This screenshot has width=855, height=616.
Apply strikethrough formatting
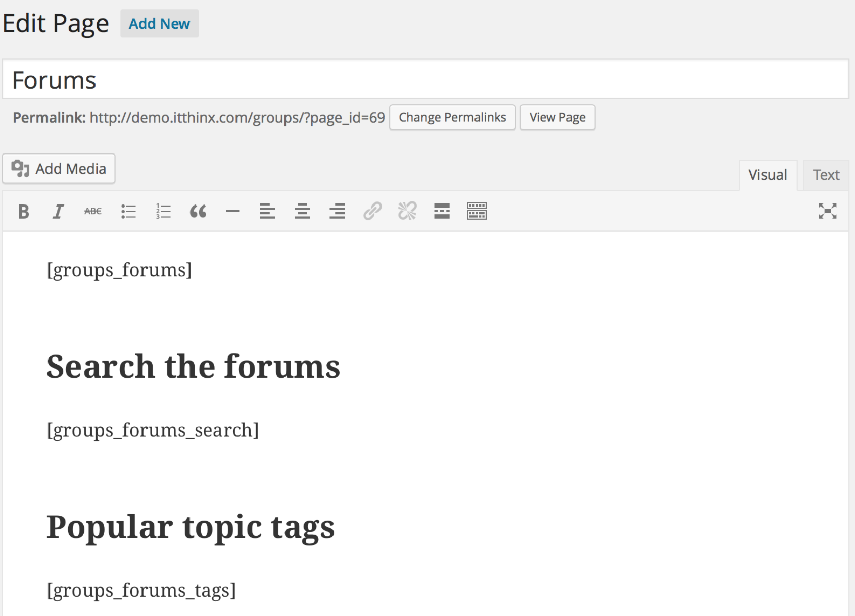[93, 211]
